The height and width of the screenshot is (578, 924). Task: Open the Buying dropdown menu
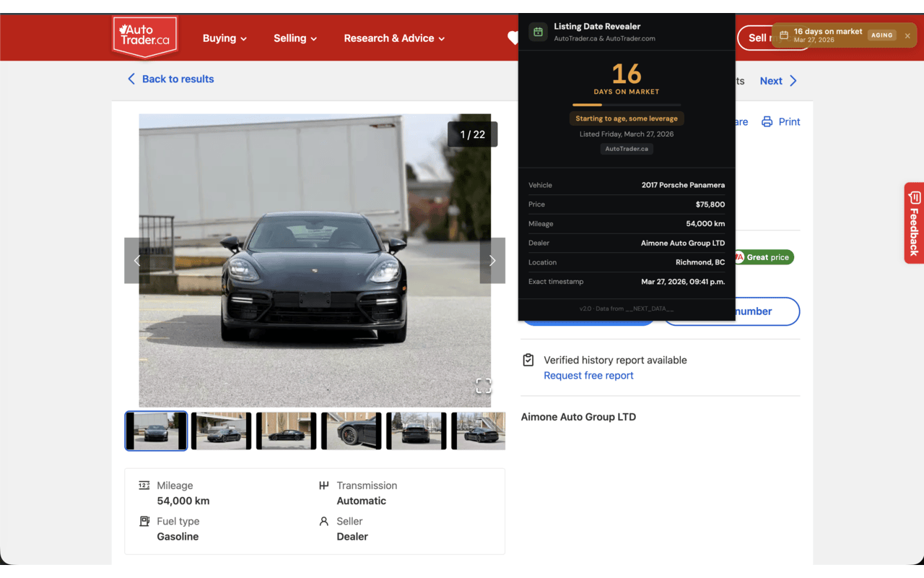[x=225, y=38]
